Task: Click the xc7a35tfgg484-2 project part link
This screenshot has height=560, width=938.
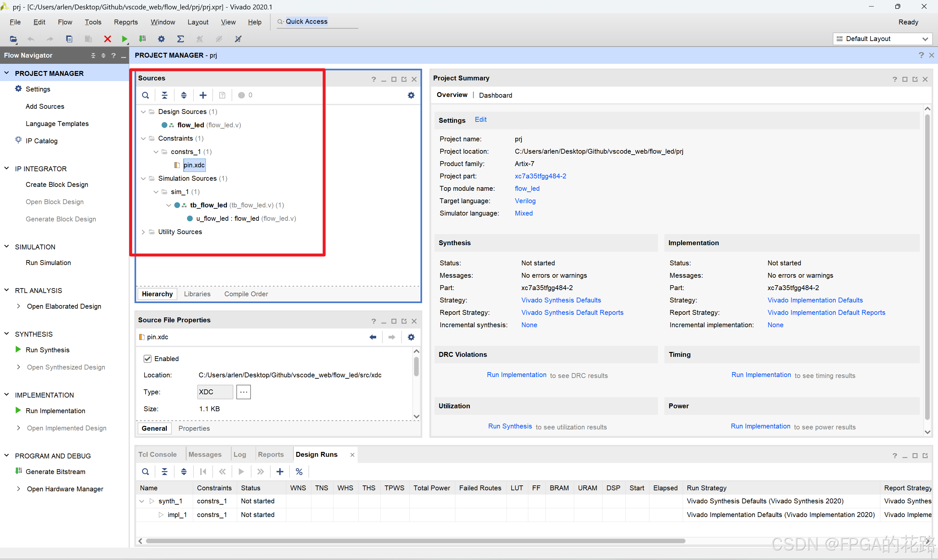Action: point(540,176)
